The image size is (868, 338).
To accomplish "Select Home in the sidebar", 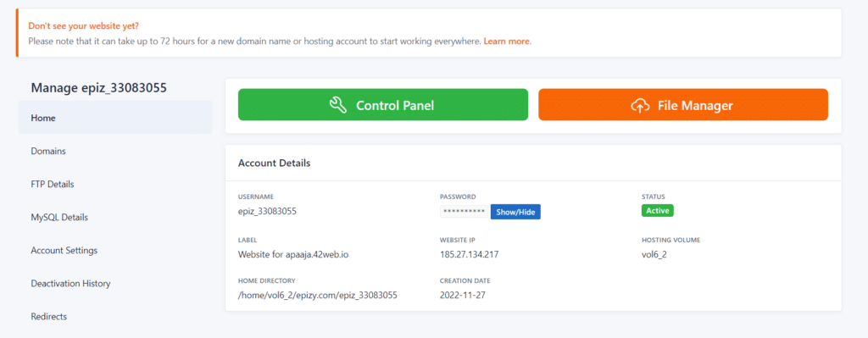I will 115,118.
